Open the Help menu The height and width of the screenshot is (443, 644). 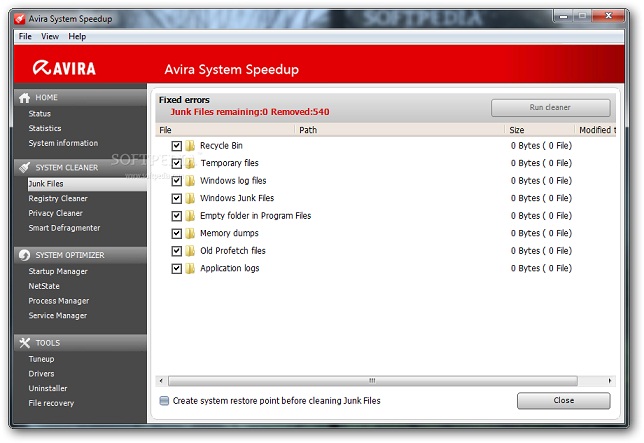point(77,37)
